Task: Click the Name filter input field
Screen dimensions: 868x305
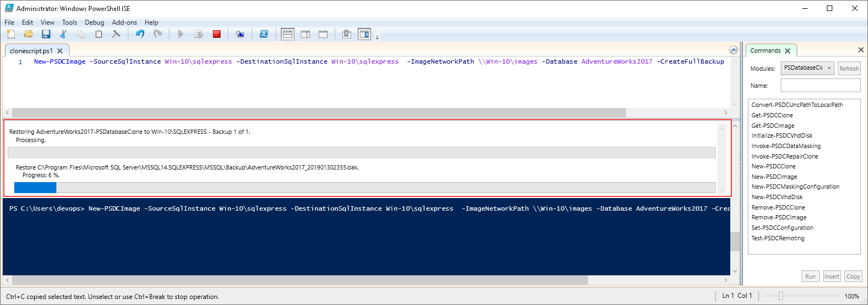Action: pyautogui.click(x=820, y=85)
